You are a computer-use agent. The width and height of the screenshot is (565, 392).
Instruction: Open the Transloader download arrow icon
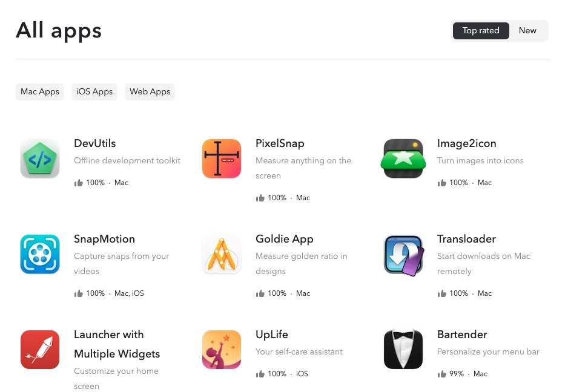pyautogui.click(x=404, y=255)
